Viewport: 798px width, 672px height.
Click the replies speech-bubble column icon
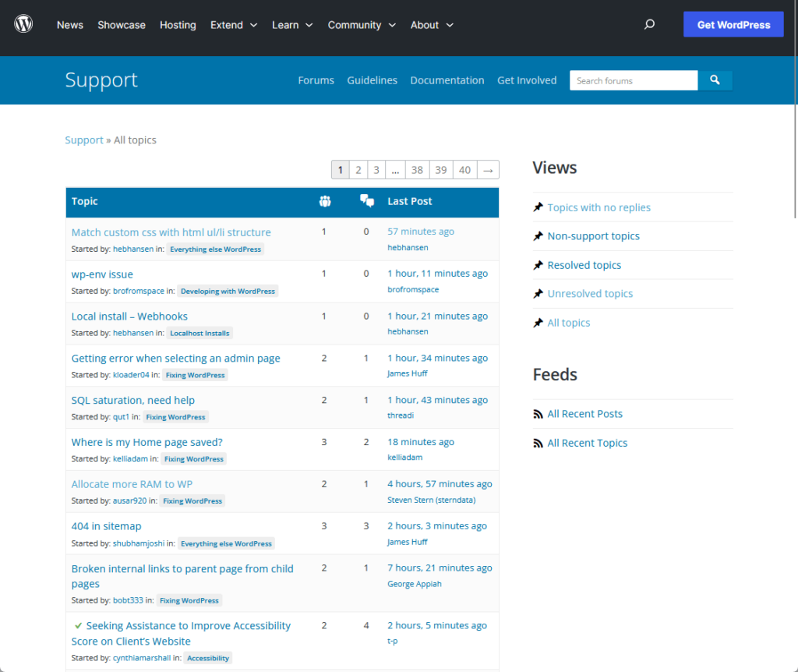[x=366, y=200]
